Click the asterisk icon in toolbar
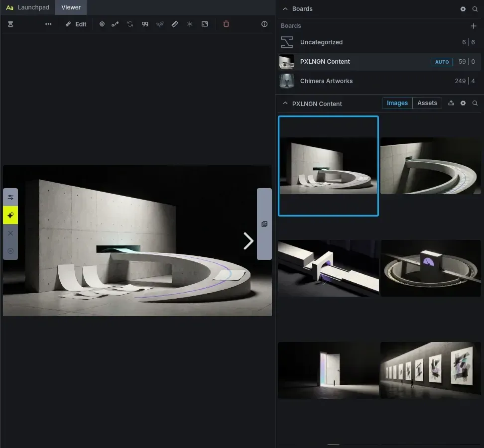This screenshot has width=484, height=448. pos(190,24)
